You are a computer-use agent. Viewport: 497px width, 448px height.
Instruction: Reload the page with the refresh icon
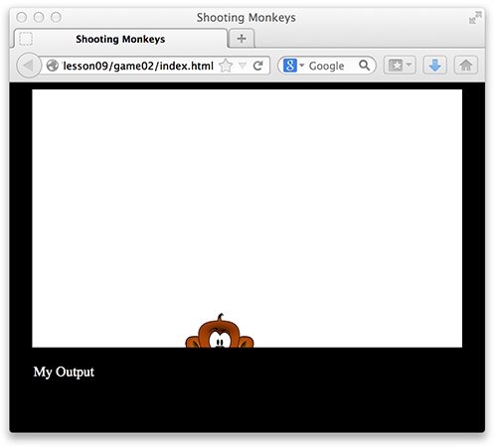point(257,66)
